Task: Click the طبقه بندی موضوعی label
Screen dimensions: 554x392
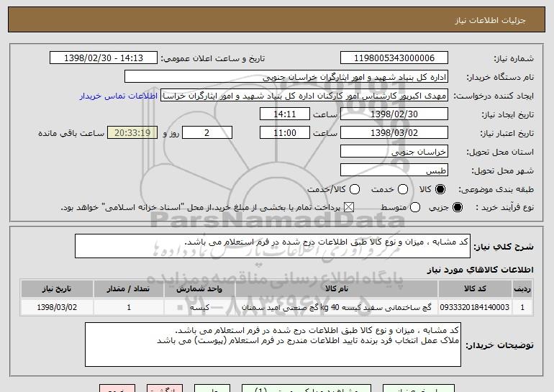Action: click(x=496, y=189)
